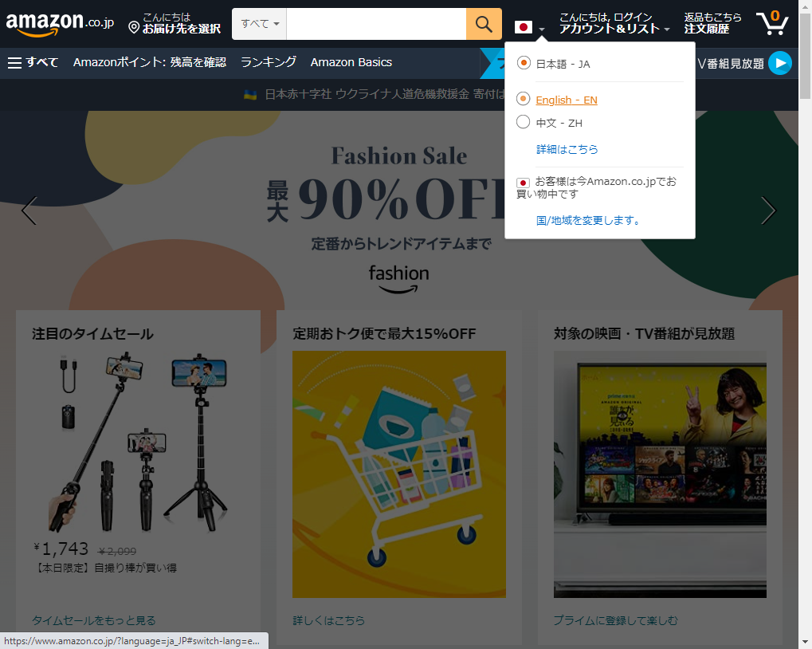Image resolution: width=812 pixels, height=649 pixels.
Task: Open the shopping cart icon
Action: 772,23
